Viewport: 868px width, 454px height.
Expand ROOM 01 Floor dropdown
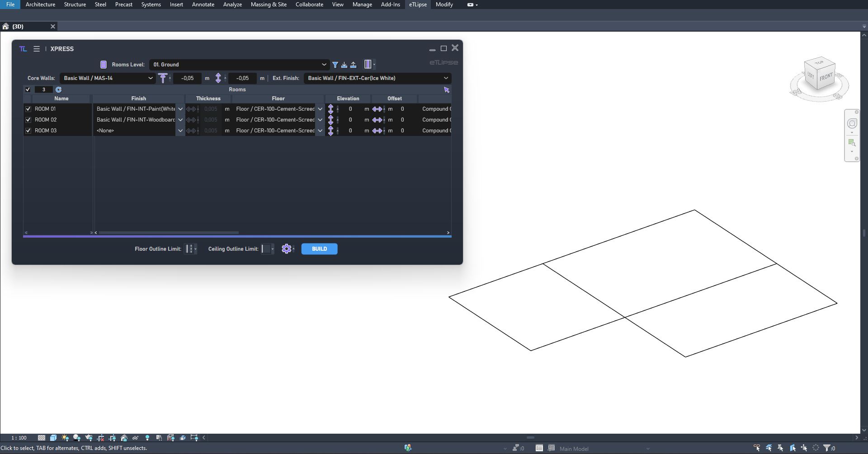(320, 109)
